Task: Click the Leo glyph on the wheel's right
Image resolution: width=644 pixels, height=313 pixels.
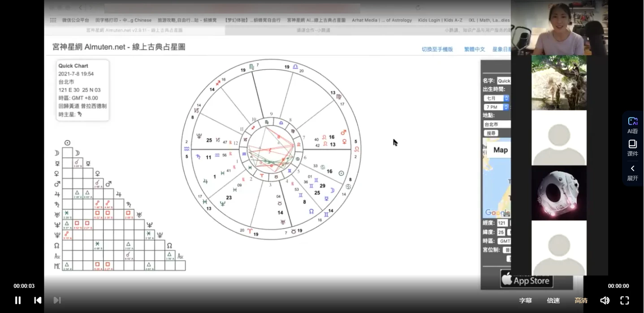Action: coord(356,149)
